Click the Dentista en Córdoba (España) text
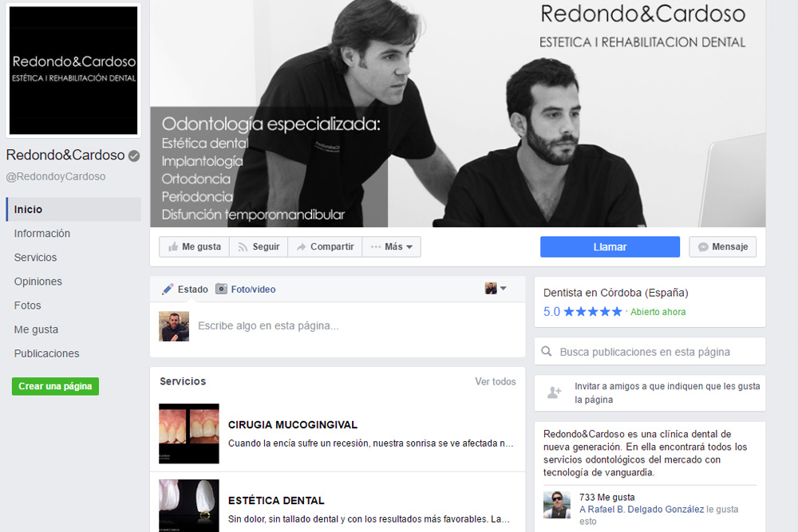 coord(616,293)
